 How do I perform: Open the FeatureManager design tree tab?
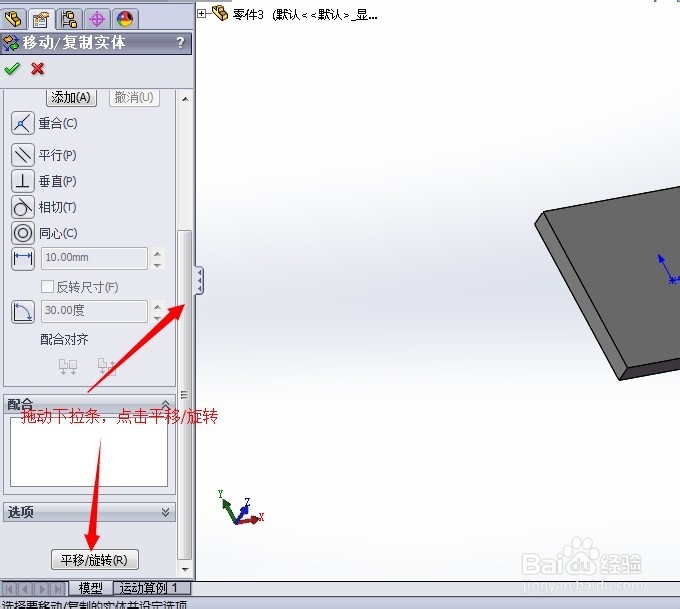[x=13, y=19]
